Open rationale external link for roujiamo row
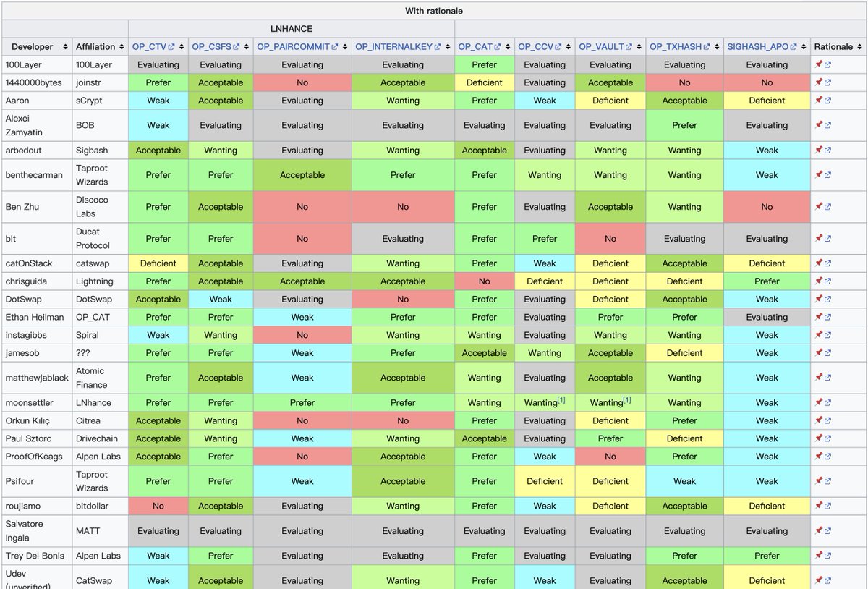Screen dimensions: 868x589 pos(827,507)
